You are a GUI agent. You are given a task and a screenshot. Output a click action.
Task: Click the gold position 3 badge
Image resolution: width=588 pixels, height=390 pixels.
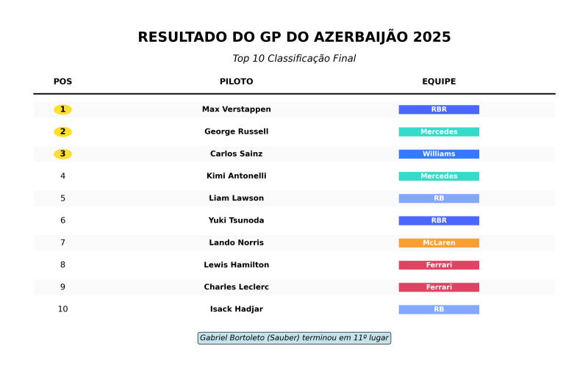62,154
